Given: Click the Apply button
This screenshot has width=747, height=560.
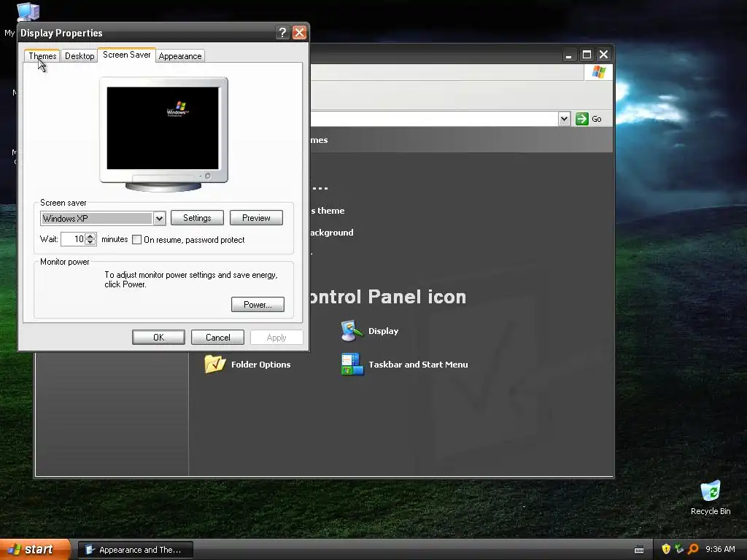Looking at the screenshot, I should coord(276,337).
